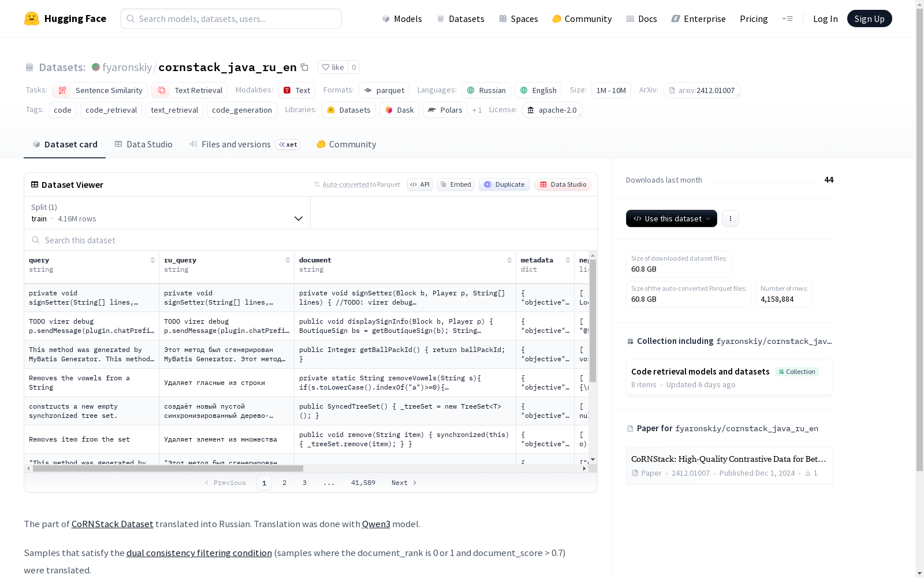924x578 pixels.
Task: Select the Text modality tag
Action: click(x=297, y=90)
